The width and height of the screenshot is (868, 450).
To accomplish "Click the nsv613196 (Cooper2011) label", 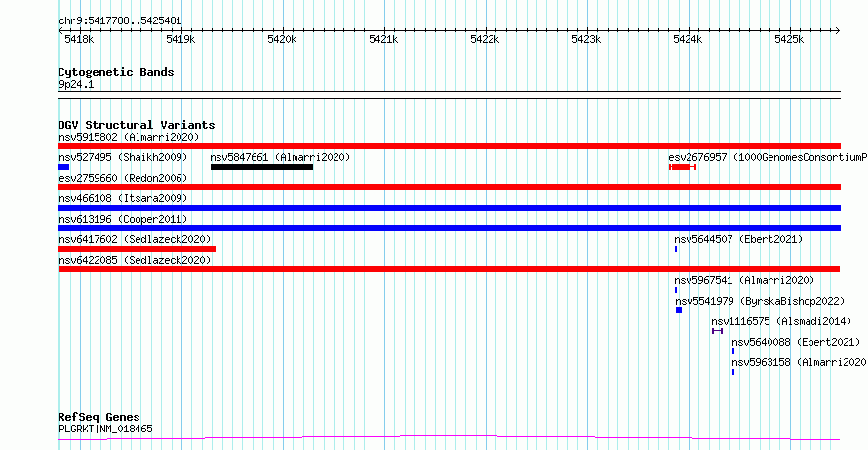I will tap(123, 219).
